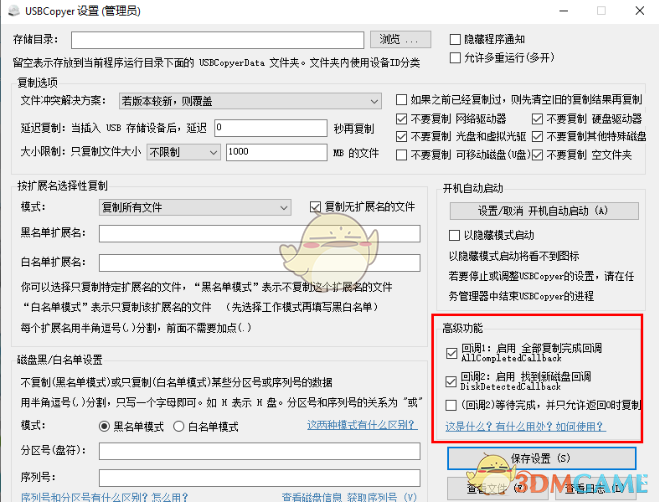
Task: Click the 查看文件 button
Action: point(497,489)
